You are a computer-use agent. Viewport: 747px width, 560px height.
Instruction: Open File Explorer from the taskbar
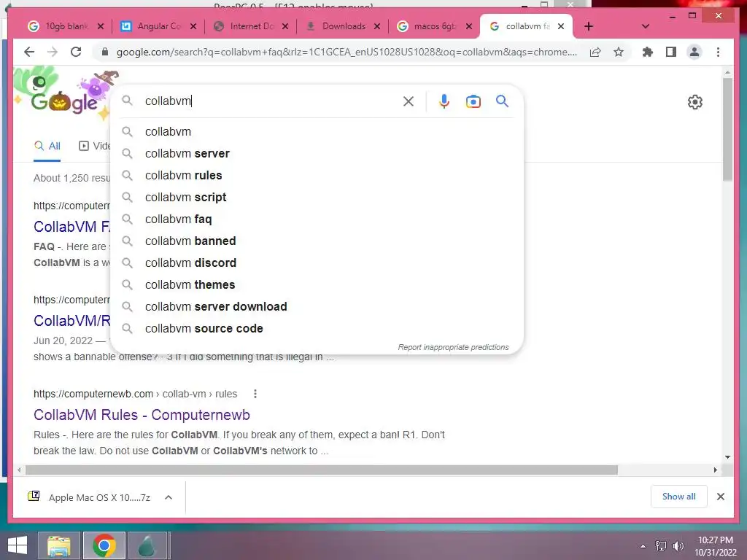click(58, 545)
